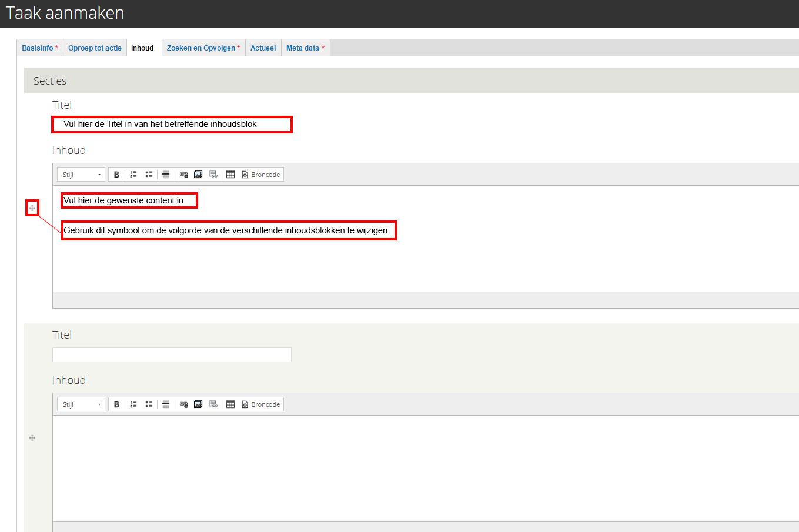Image resolution: width=799 pixels, height=532 pixels.
Task: Open the Oproep tot actie tab
Action: pos(95,48)
